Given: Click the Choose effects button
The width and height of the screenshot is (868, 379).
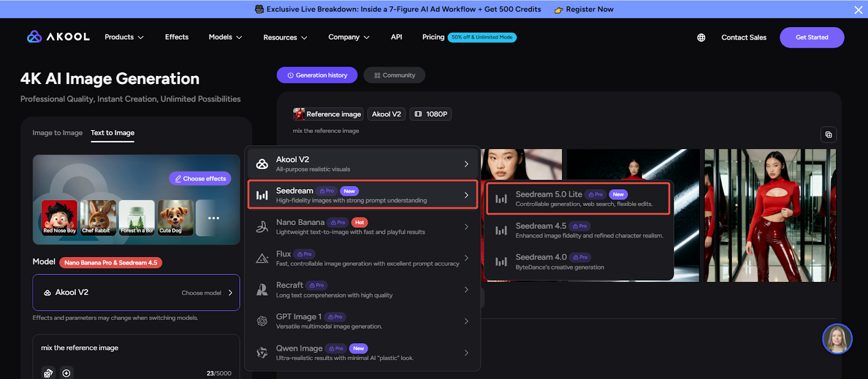Looking at the screenshot, I should 200,178.
